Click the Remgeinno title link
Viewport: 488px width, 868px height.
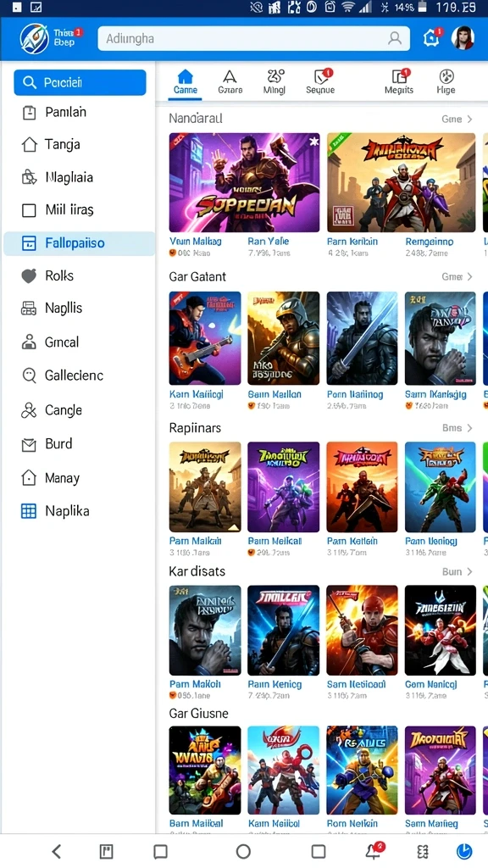pos(430,242)
